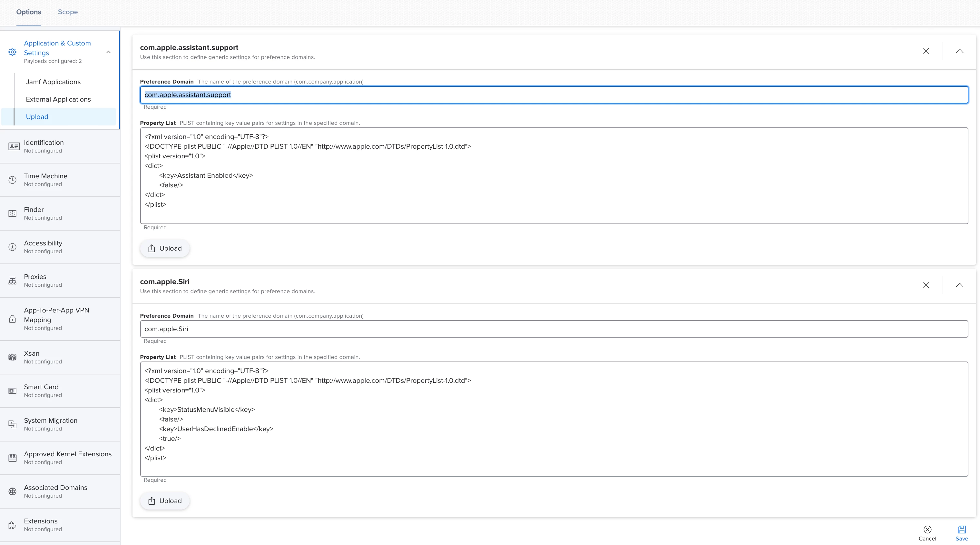
Task: Upload a plist for com.apple.Siri
Action: pyautogui.click(x=164, y=501)
